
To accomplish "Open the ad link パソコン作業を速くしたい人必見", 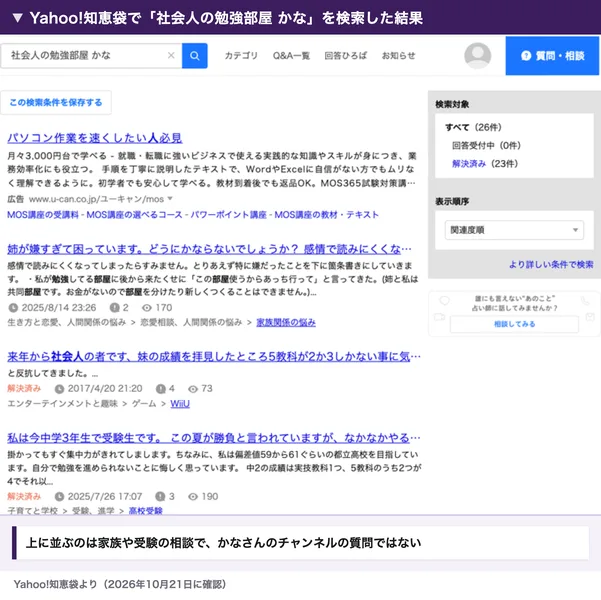I will 95,138.
